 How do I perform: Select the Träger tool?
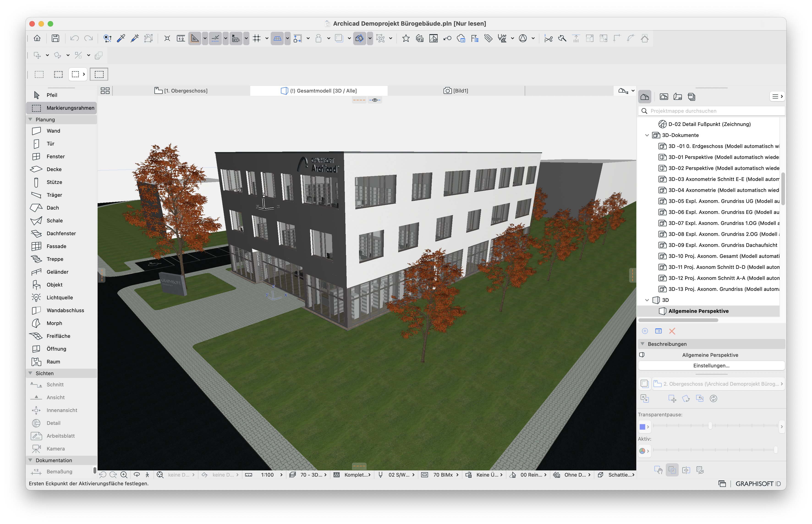coord(61,195)
